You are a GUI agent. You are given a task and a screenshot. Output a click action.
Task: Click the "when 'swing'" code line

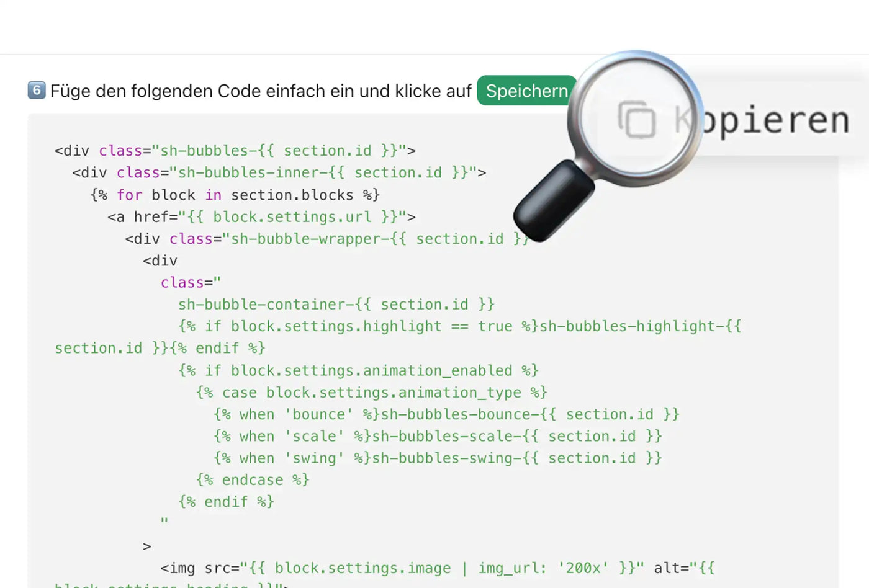pos(438,458)
